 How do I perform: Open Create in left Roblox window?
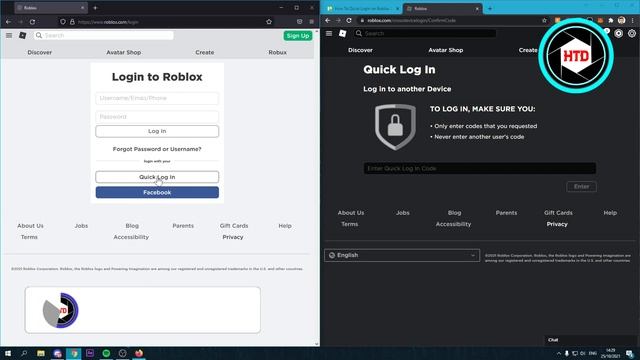coord(204,52)
